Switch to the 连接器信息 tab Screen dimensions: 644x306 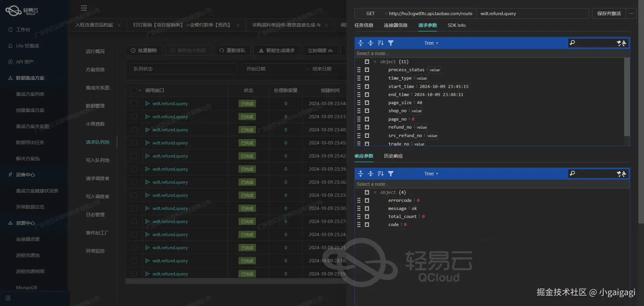pyautogui.click(x=396, y=25)
